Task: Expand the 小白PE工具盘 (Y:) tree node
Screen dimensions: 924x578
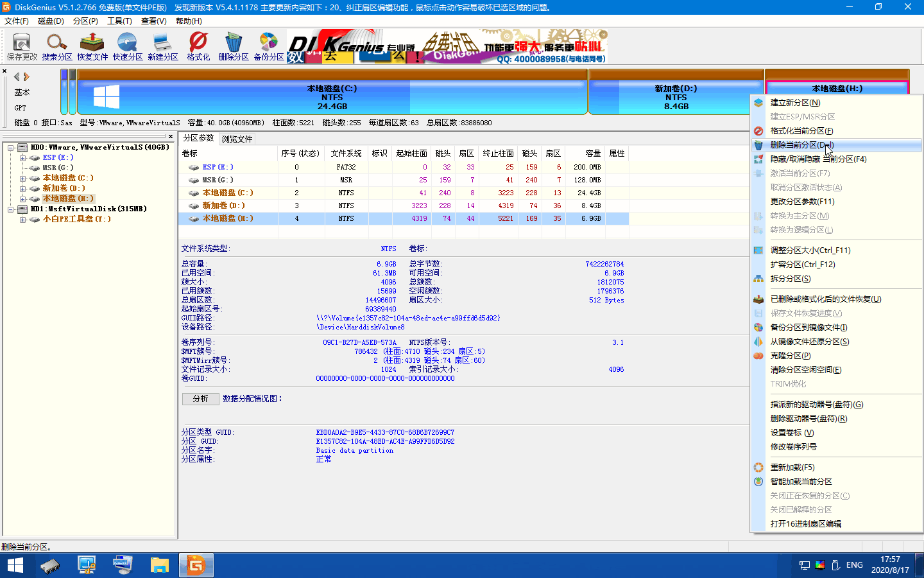Action: [22, 220]
